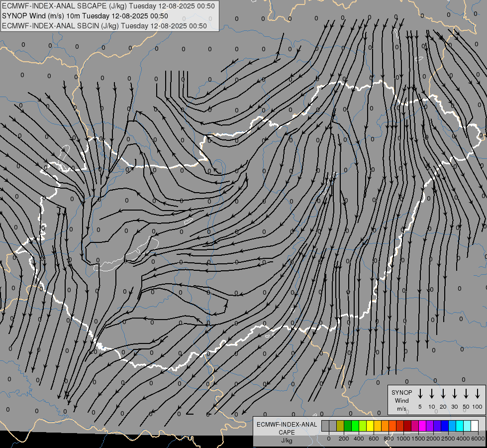Select the SBCAPE title line
Screen dimensions: 487x448
tap(108, 6)
